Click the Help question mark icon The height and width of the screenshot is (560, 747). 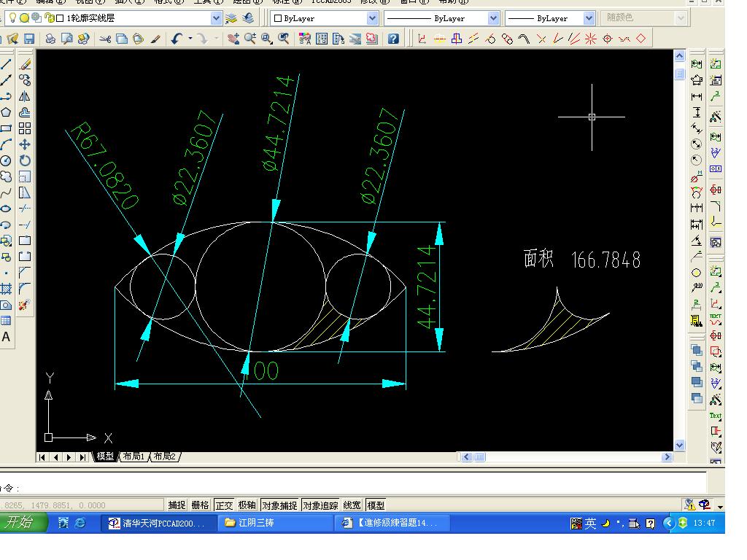tap(393, 39)
